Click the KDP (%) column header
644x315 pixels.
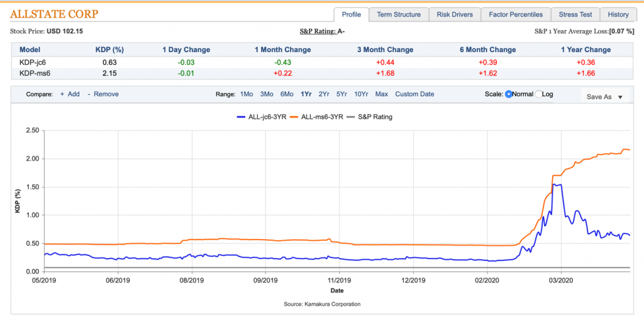pyautogui.click(x=109, y=50)
